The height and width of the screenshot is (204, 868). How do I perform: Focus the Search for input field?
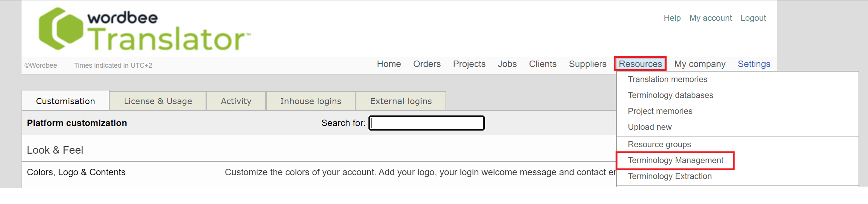(x=427, y=123)
